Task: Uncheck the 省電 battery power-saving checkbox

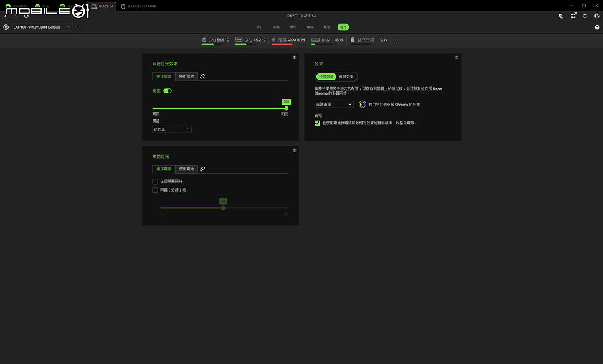Action: (317, 123)
